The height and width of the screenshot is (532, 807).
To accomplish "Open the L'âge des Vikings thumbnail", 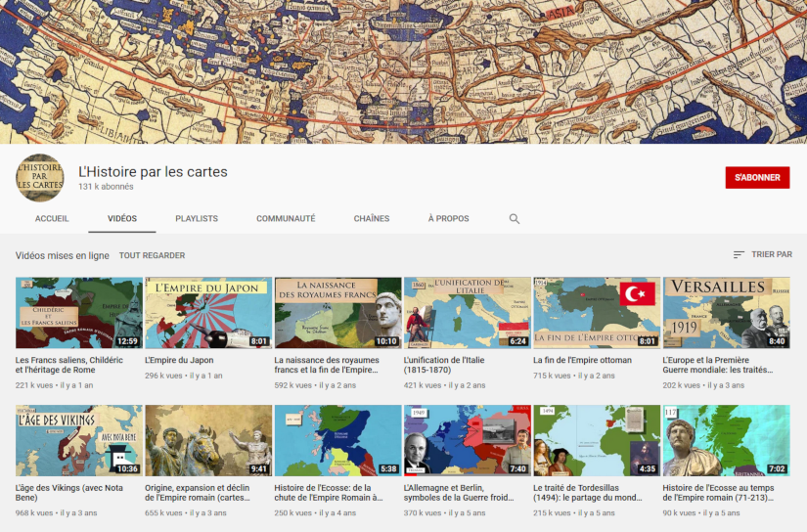I will pyautogui.click(x=79, y=441).
